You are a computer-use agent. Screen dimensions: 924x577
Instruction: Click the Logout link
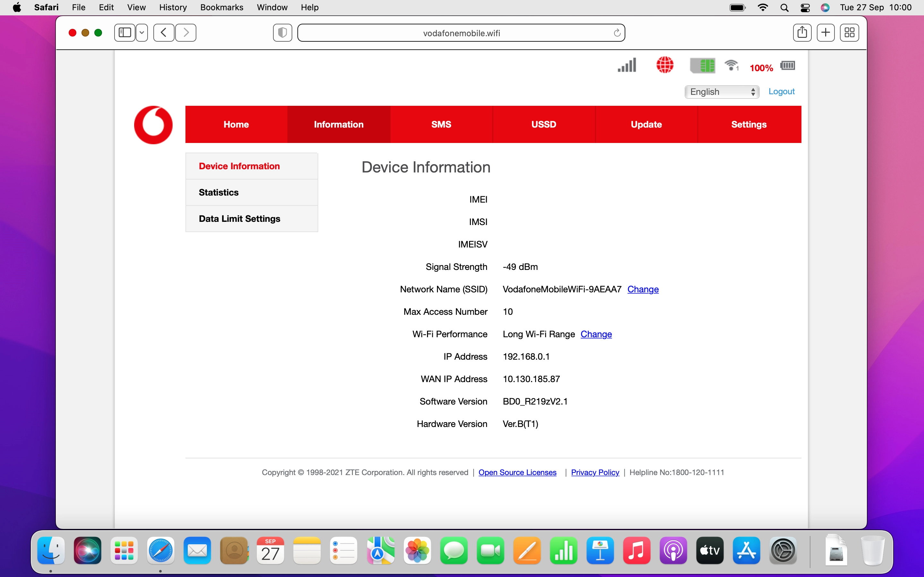[781, 91]
